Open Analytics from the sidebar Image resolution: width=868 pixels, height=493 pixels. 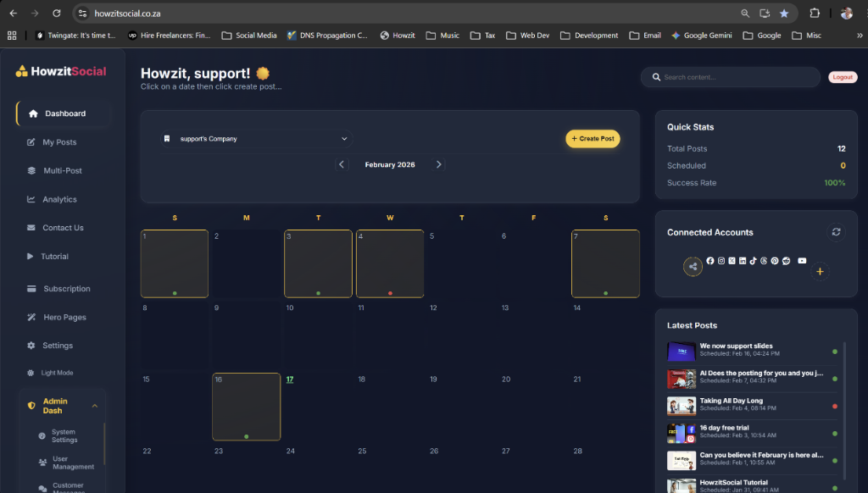click(60, 199)
